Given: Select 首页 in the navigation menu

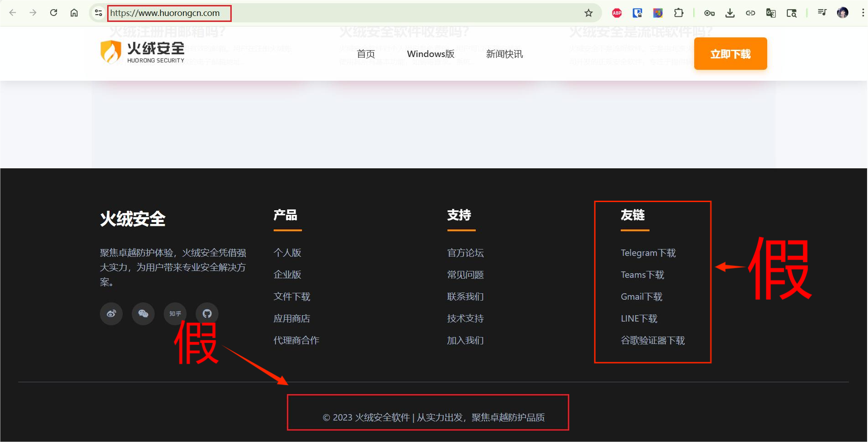Looking at the screenshot, I should (366, 53).
